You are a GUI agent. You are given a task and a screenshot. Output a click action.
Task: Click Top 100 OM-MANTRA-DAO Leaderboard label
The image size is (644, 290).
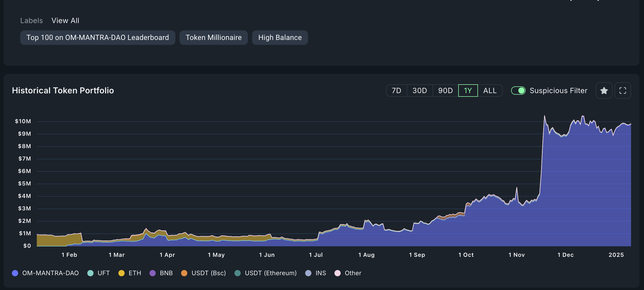(x=98, y=38)
